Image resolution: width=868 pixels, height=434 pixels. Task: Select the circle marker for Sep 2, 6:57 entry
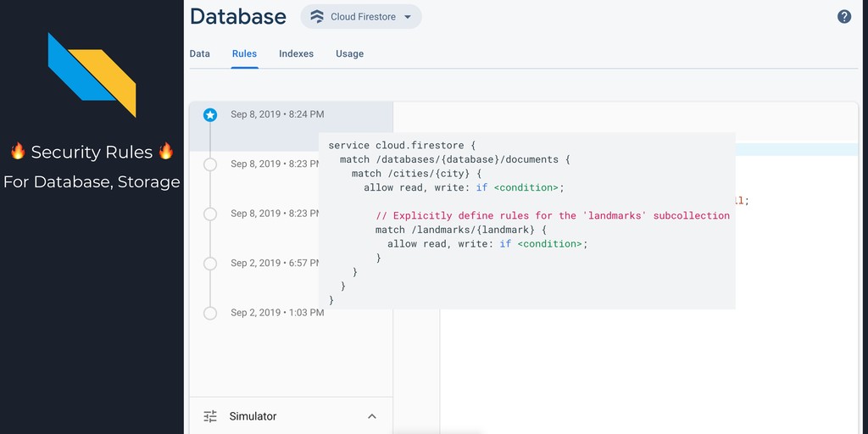(210, 264)
